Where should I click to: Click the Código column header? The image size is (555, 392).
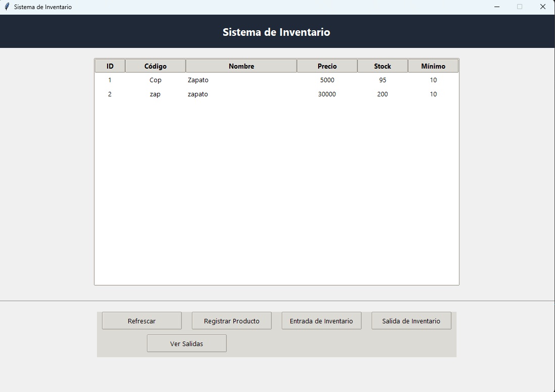pos(155,66)
